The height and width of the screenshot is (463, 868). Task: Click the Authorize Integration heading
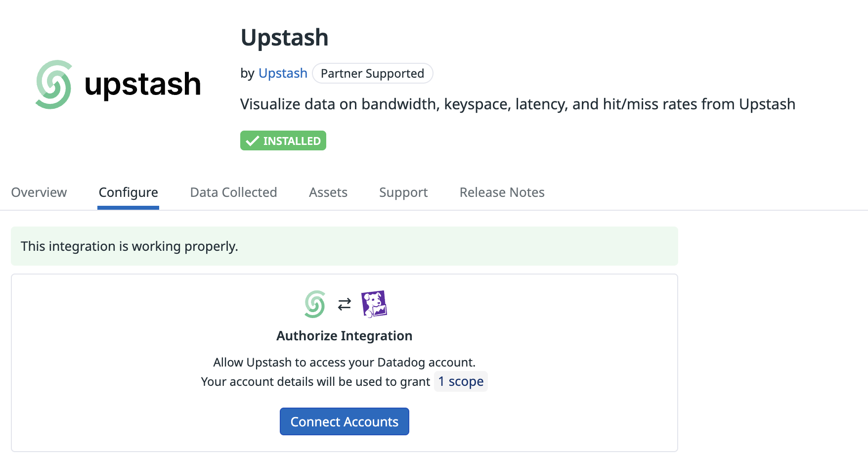(345, 336)
